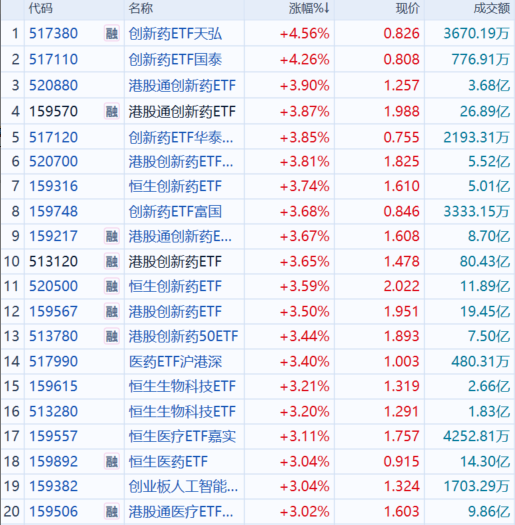Select row 14 医药ETF沪港深

click(x=258, y=361)
